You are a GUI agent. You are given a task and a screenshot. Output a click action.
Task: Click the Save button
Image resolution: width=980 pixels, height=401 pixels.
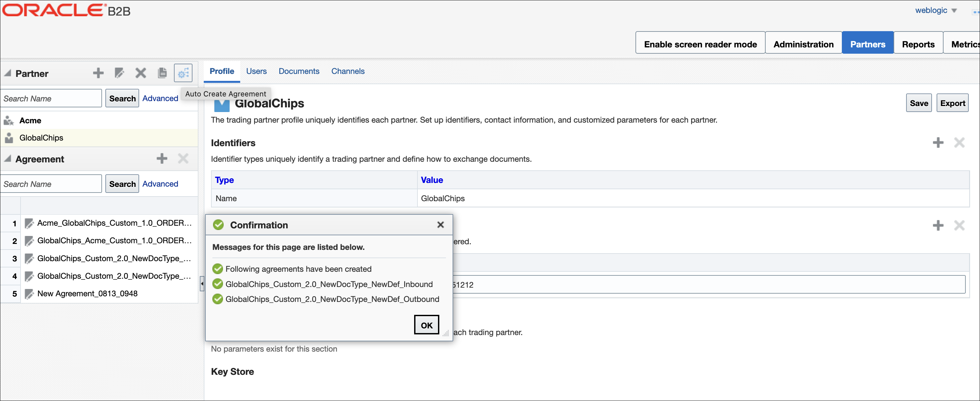coord(919,103)
